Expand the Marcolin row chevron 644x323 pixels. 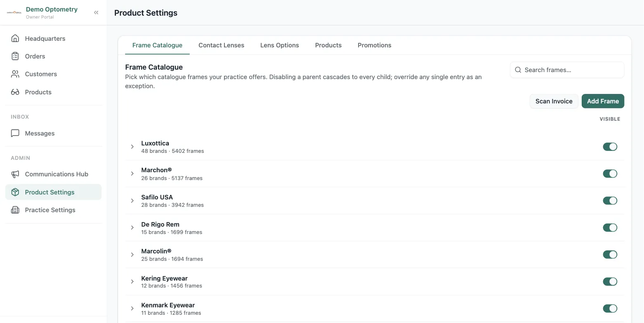(132, 255)
